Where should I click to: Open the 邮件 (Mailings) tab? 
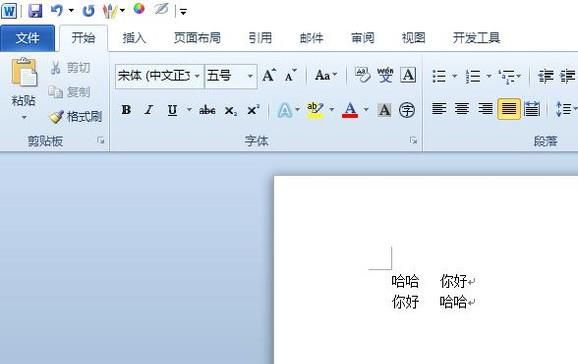tap(311, 38)
